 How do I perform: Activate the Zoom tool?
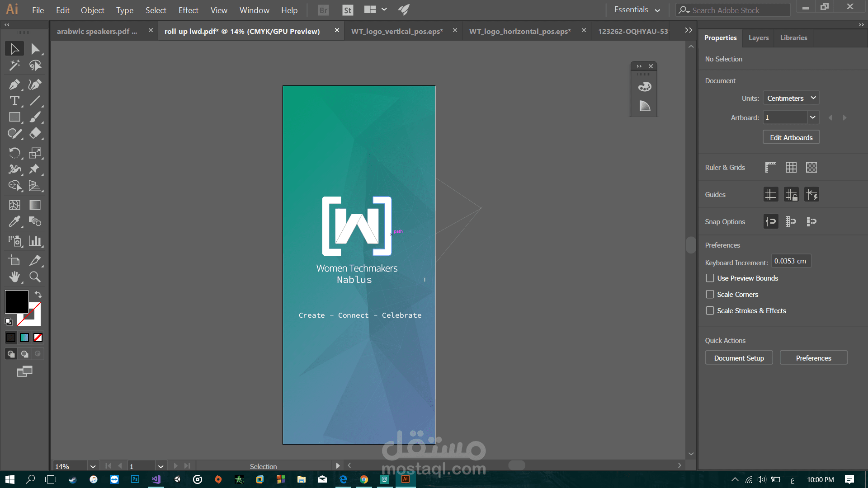[35, 277]
